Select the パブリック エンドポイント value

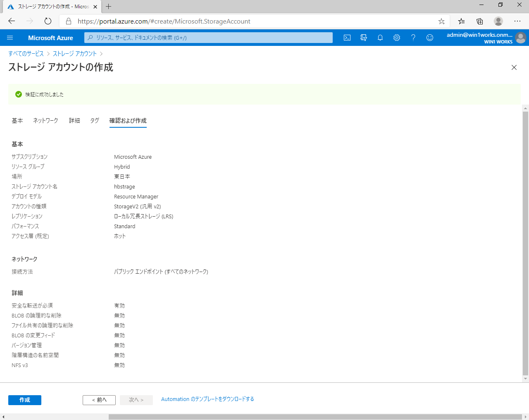pyautogui.click(x=161, y=272)
